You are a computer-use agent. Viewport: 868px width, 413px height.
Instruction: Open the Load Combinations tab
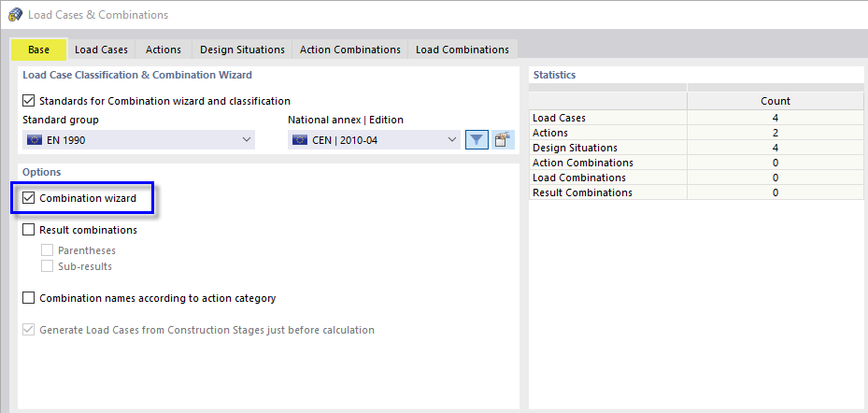[x=462, y=50]
